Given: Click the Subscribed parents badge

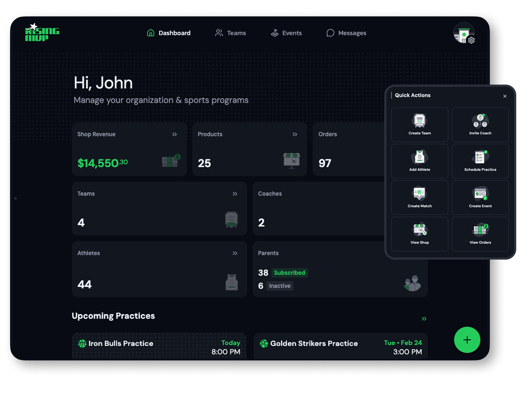Looking at the screenshot, I should [x=289, y=273].
